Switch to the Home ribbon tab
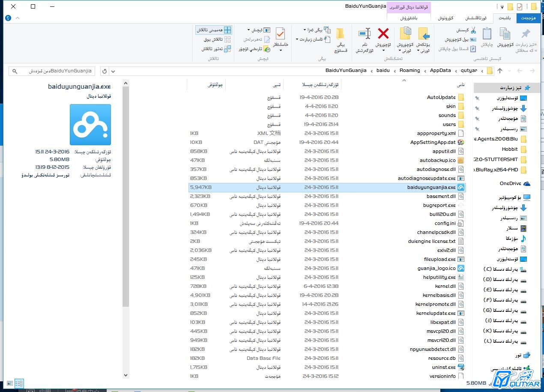 [x=505, y=18]
